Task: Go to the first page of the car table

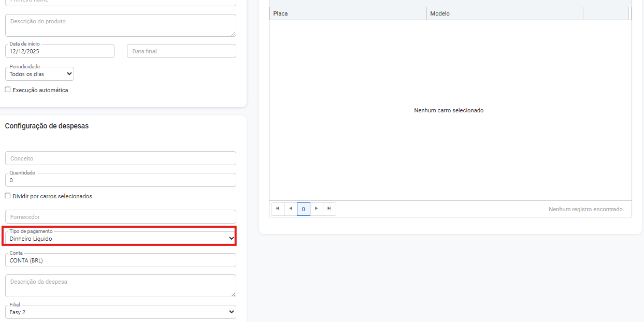Action: [278, 209]
